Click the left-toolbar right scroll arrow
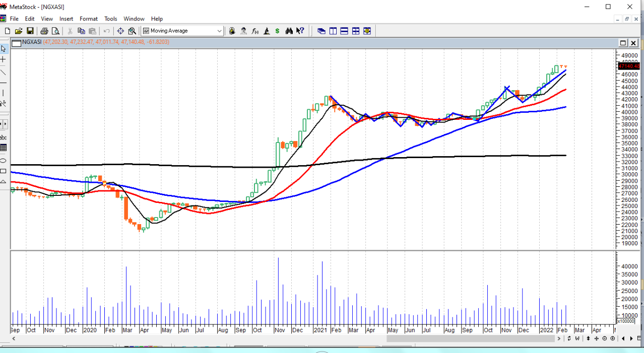 tap(5, 123)
